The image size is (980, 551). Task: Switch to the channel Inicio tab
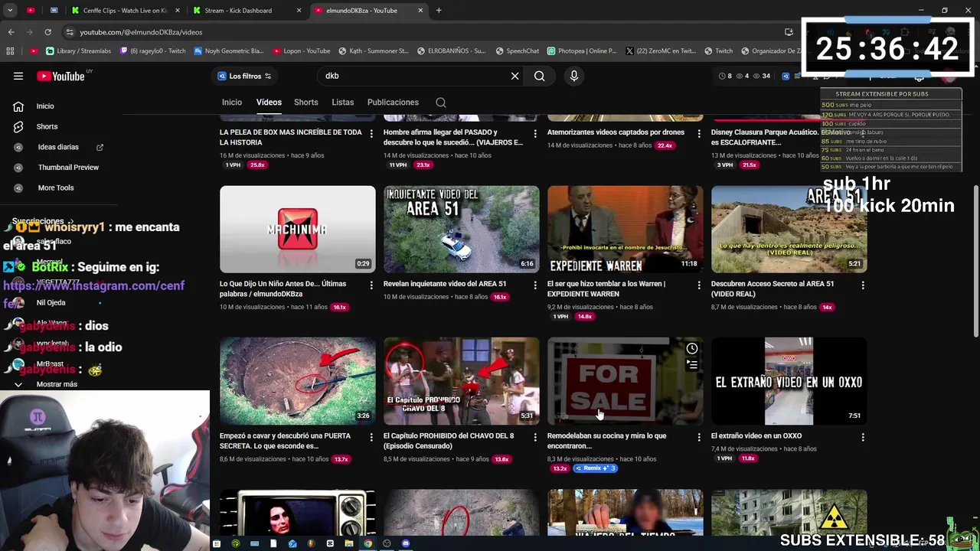(x=232, y=103)
